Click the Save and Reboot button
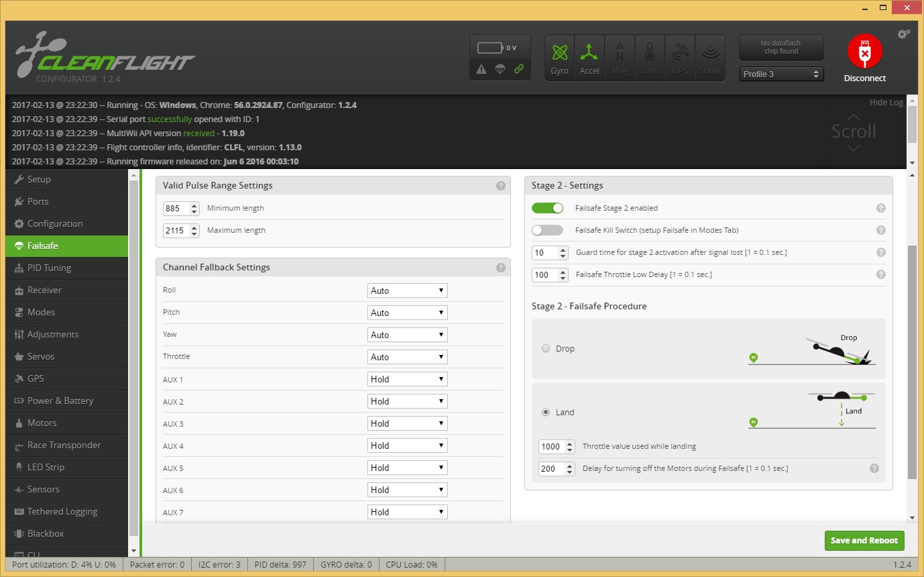 [864, 541]
